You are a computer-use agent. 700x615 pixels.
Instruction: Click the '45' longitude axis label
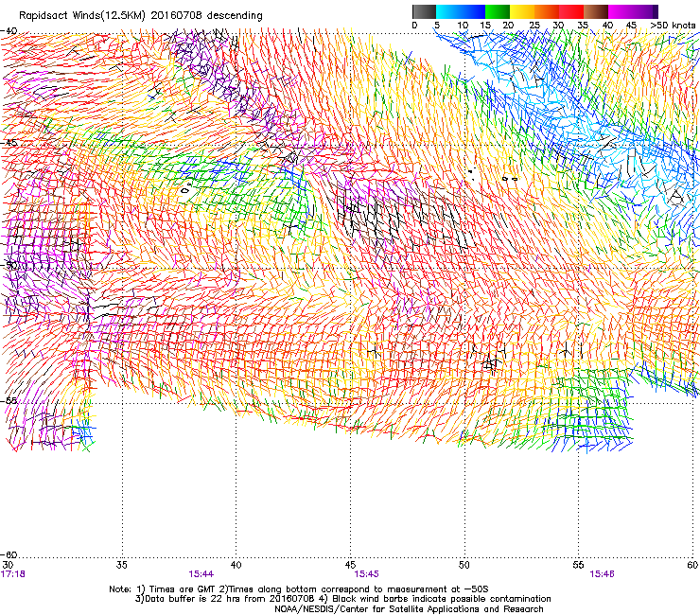350,565
